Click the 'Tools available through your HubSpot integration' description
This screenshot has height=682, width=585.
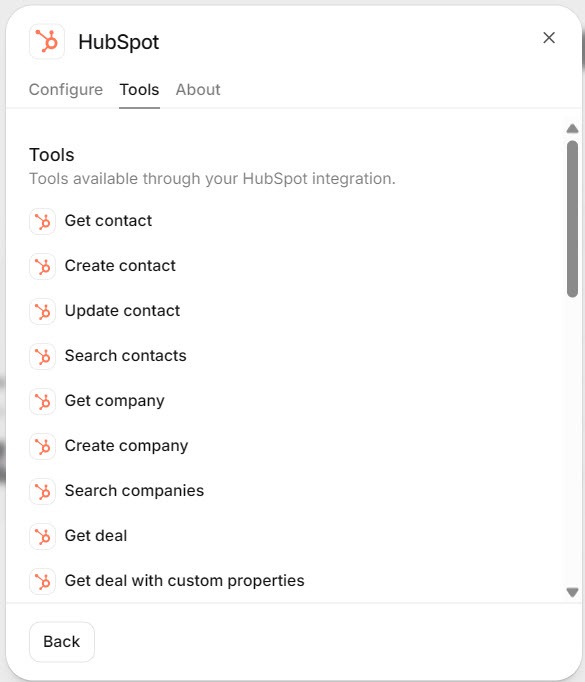point(212,179)
